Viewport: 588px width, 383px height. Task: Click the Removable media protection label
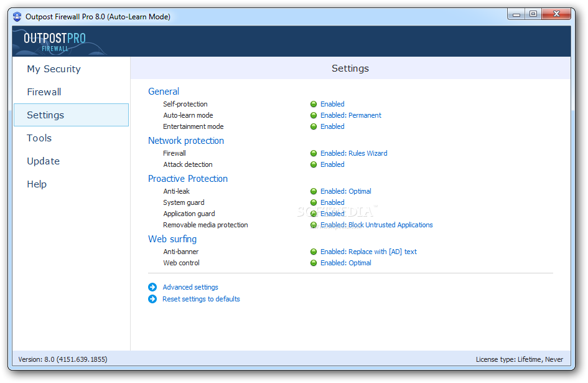pyautogui.click(x=205, y=225)
